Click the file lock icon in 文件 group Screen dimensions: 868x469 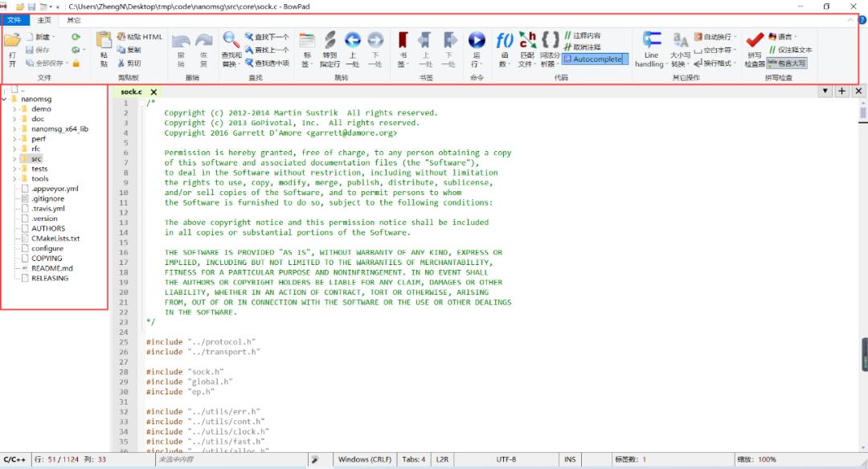76,63
